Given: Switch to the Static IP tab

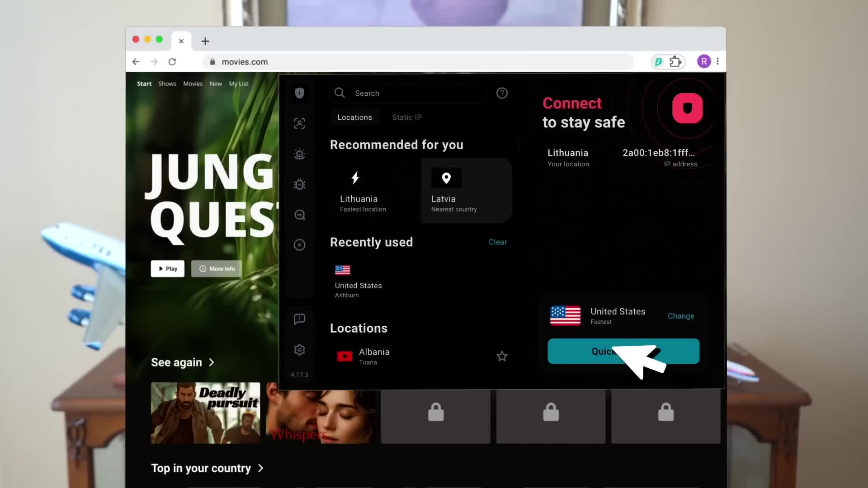Looking at the screenshot, I should tap(407, 117).
